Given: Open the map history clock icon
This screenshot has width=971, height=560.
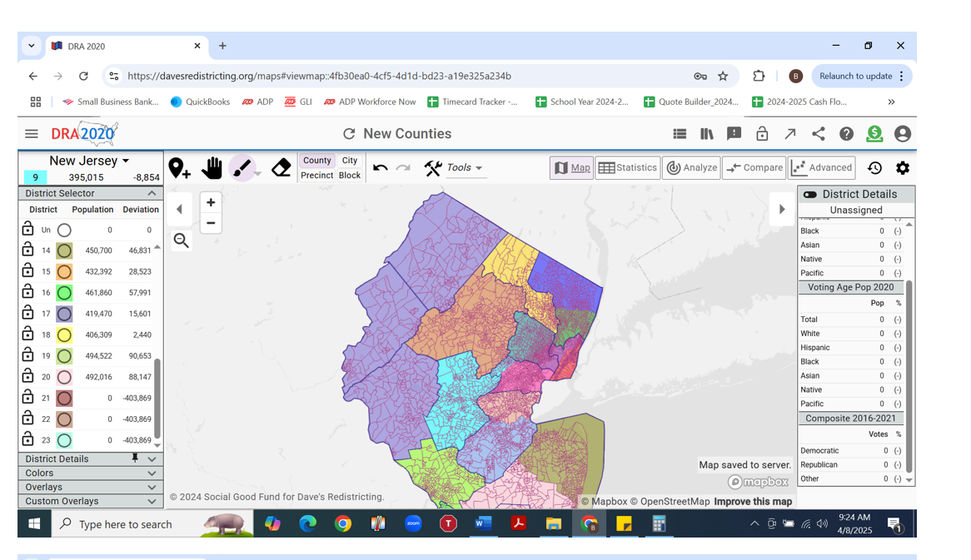Looking at the screenshot, I should coord(874,168).
